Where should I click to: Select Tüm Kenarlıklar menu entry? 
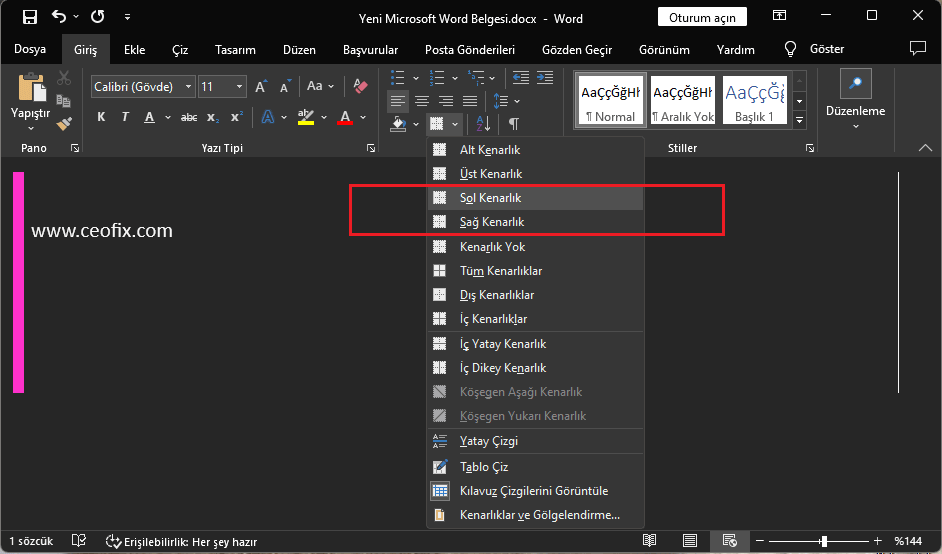click(x=535, y=271)
